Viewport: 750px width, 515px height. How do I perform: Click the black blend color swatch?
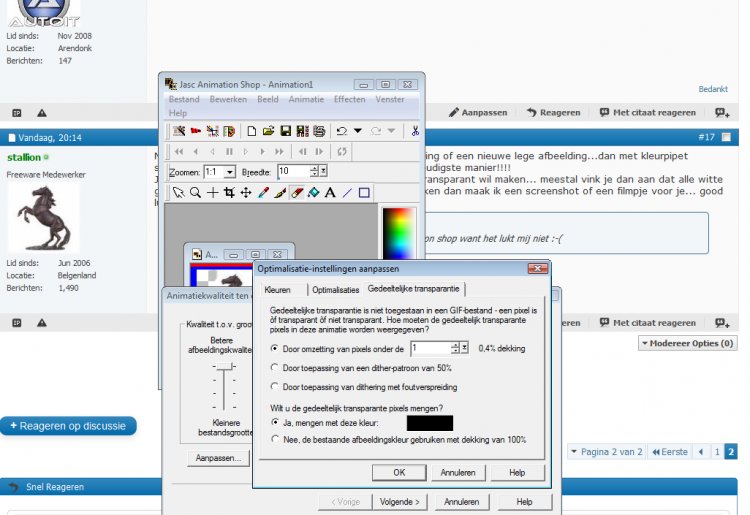(x=430, y=423)
